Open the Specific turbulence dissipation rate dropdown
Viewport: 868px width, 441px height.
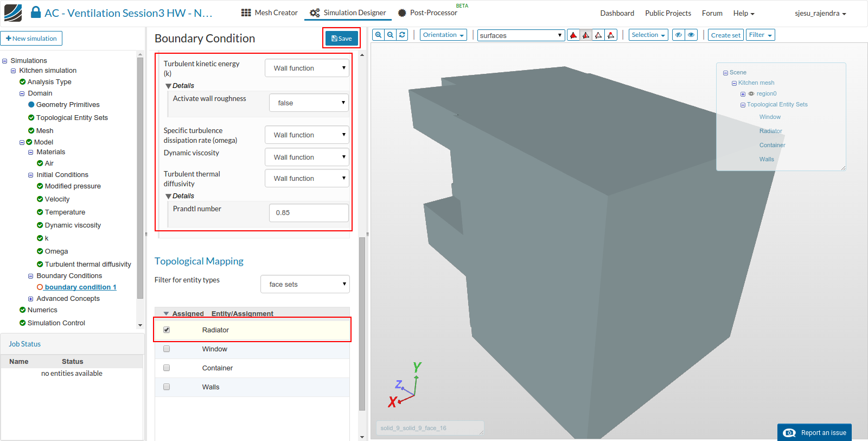[307, 135]
